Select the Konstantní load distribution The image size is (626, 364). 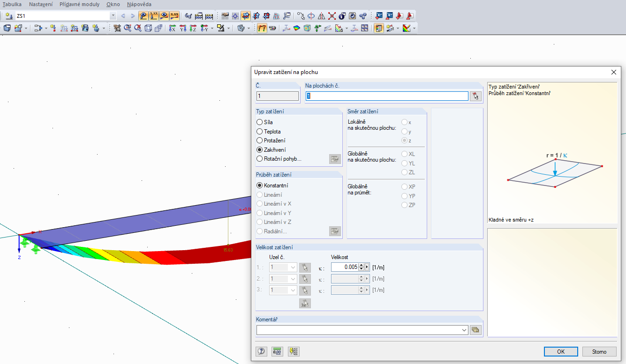272,186
